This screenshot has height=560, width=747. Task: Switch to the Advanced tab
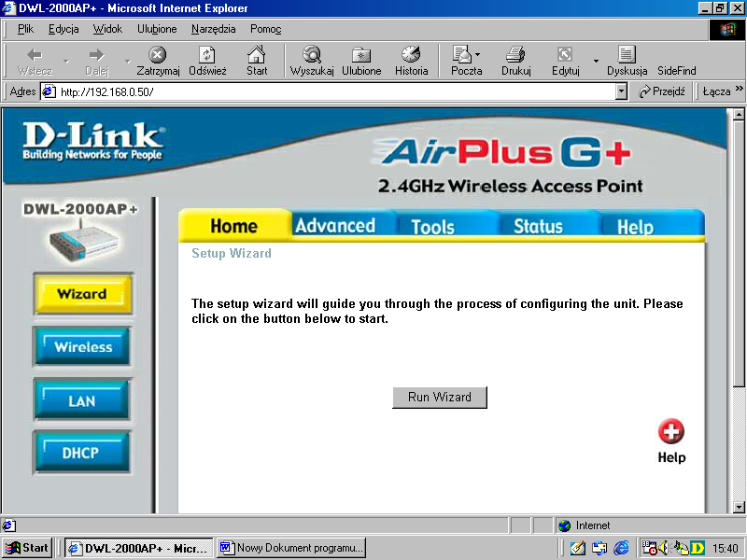coord(335,225)
